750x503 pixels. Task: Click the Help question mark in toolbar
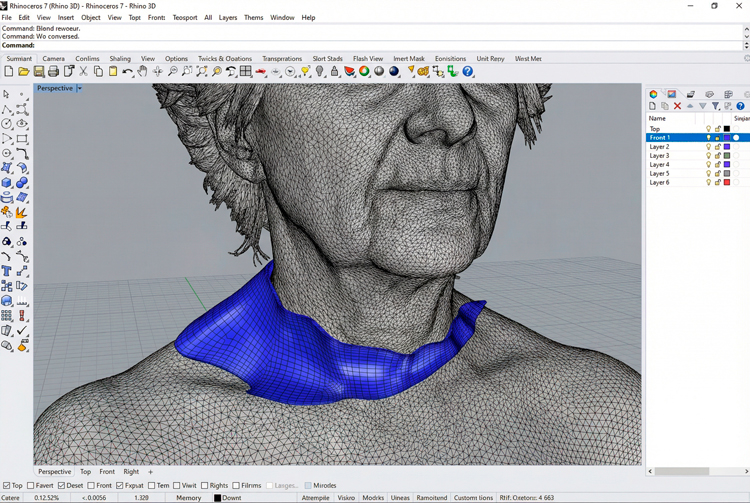point(467,72)
